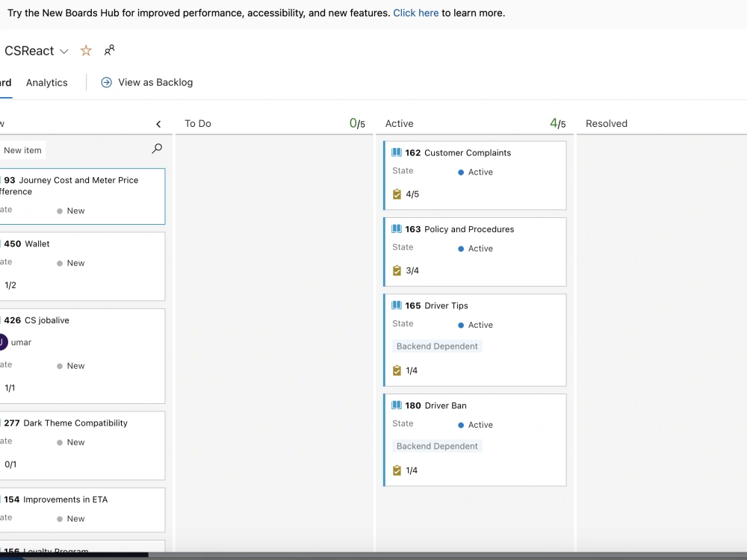
Task: Open the Driver Ban card title
Action: click(x=445, y=405)
